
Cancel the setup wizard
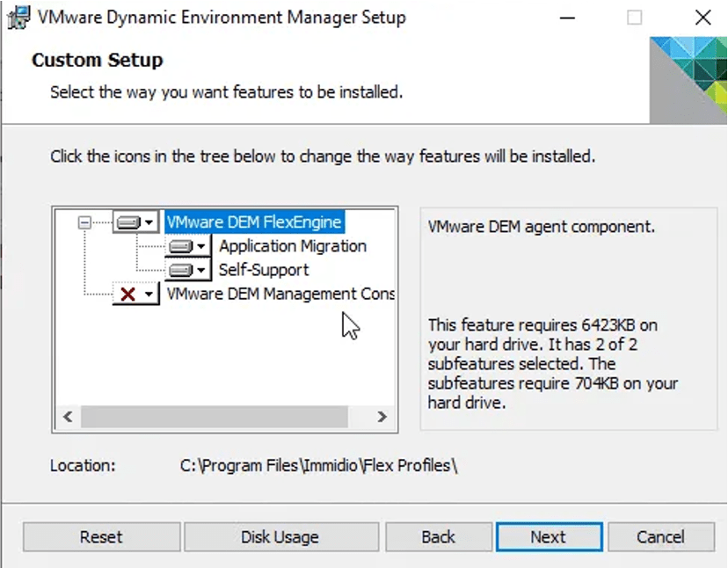click(x=659, y=536)
